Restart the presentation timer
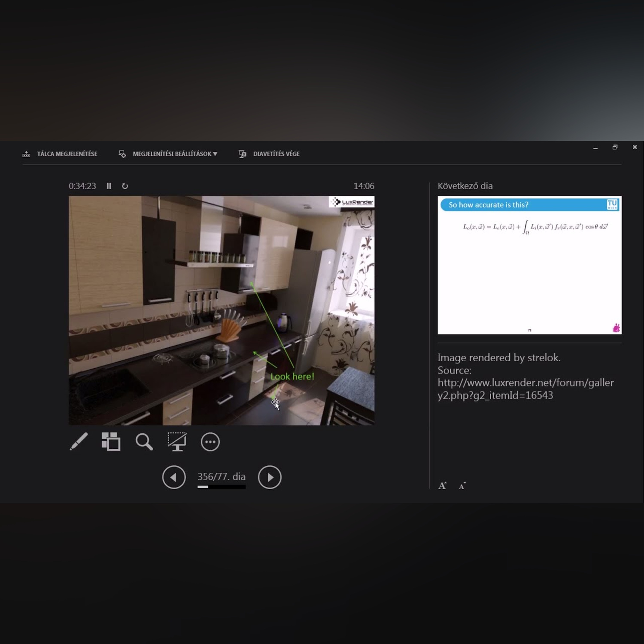Viewport: 644px width, 644px height. click(125, 186)
